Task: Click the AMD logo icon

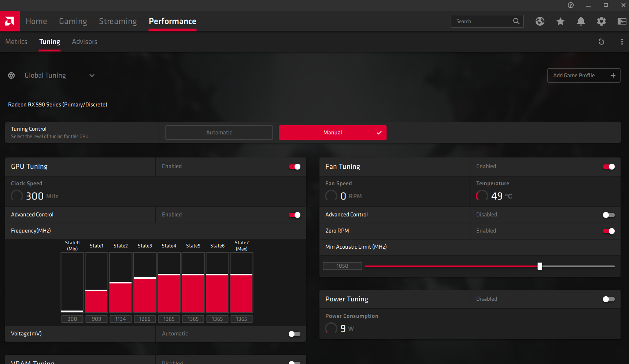Action: (10, 21)
